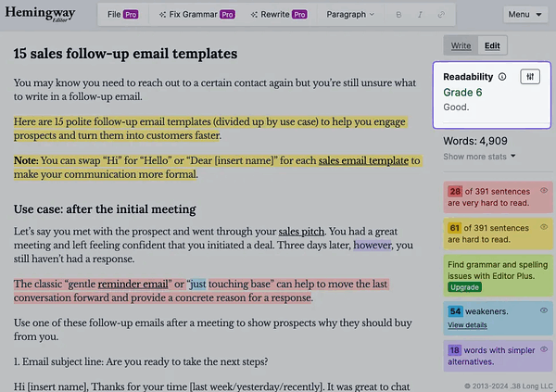Click the Readability info circle icon

pyautogui.click(x=502, y=77)
